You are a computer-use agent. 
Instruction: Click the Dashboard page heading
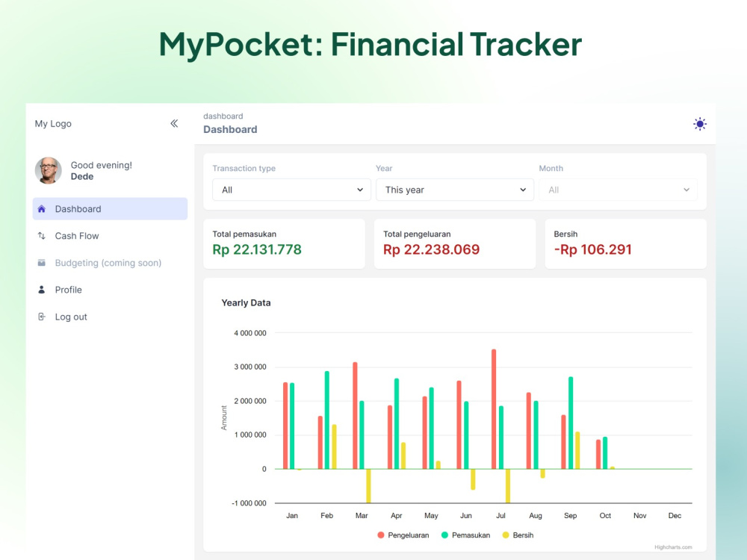(230, 129)
